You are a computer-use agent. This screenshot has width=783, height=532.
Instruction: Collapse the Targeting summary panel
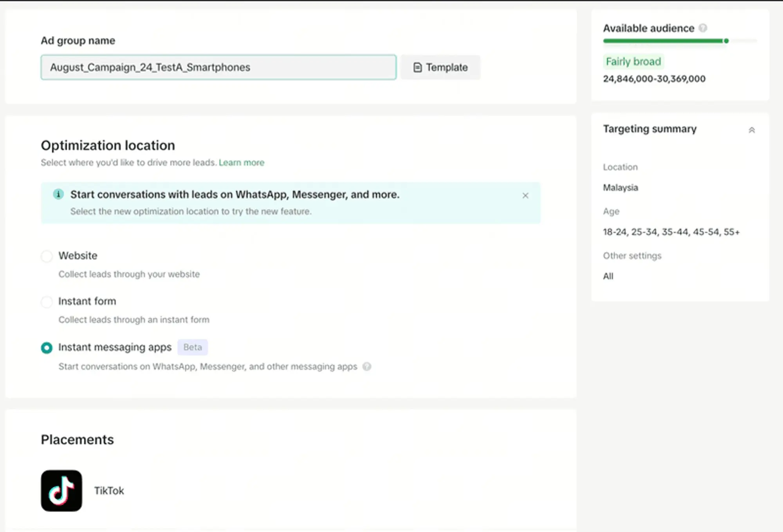point(751,129)
